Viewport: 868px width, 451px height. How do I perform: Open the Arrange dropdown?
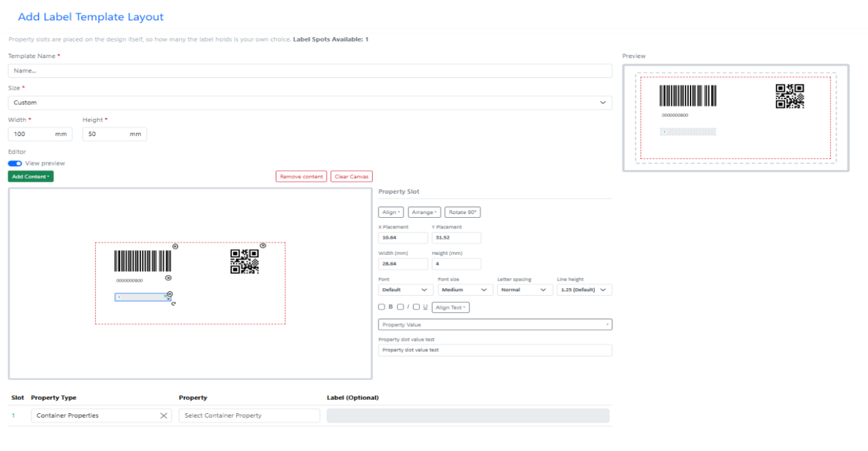424,212
